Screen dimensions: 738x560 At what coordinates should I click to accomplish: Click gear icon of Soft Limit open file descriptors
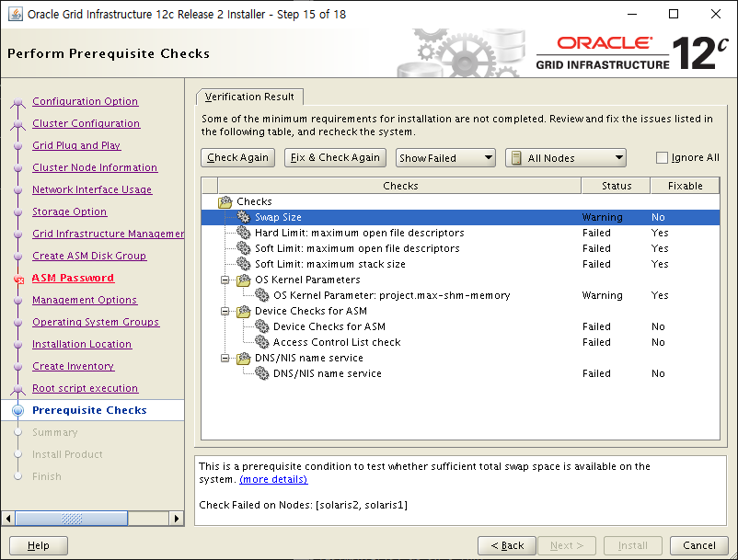pos(243,247)
